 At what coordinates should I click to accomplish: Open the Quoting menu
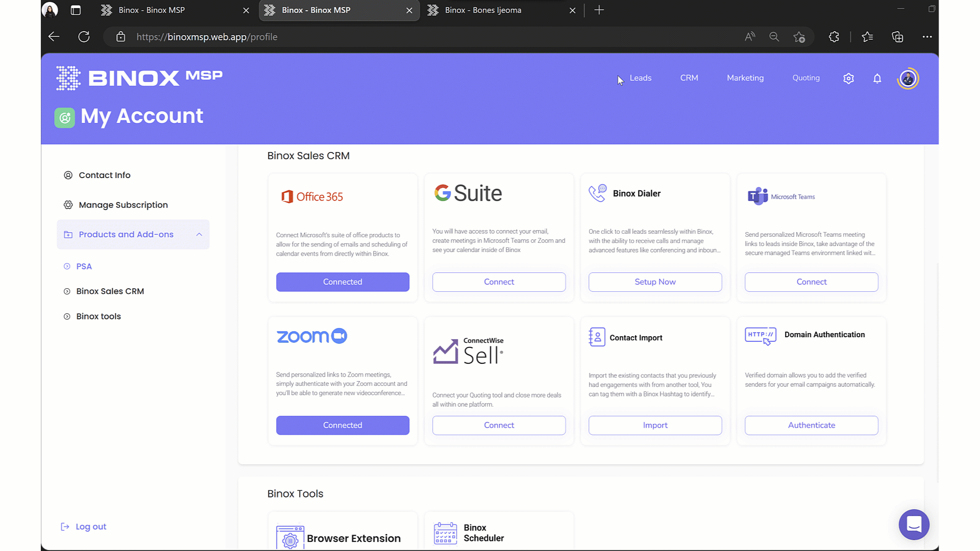click(806, 78)
